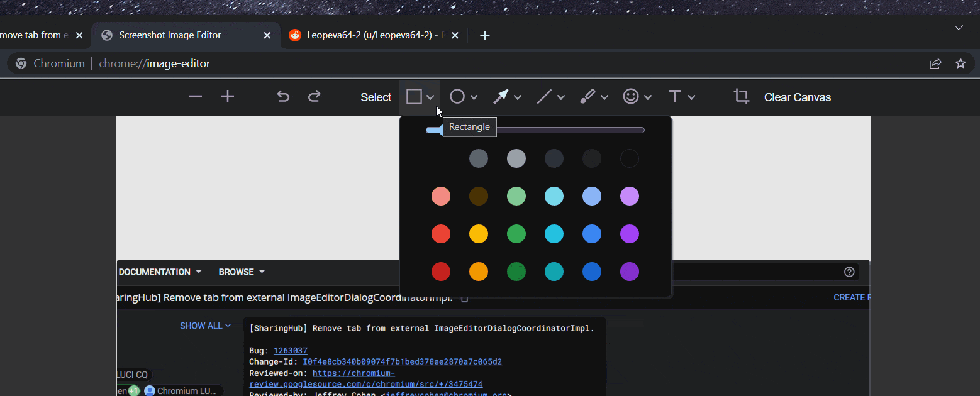Select the Ellipse shape tool

pos(457,97)
